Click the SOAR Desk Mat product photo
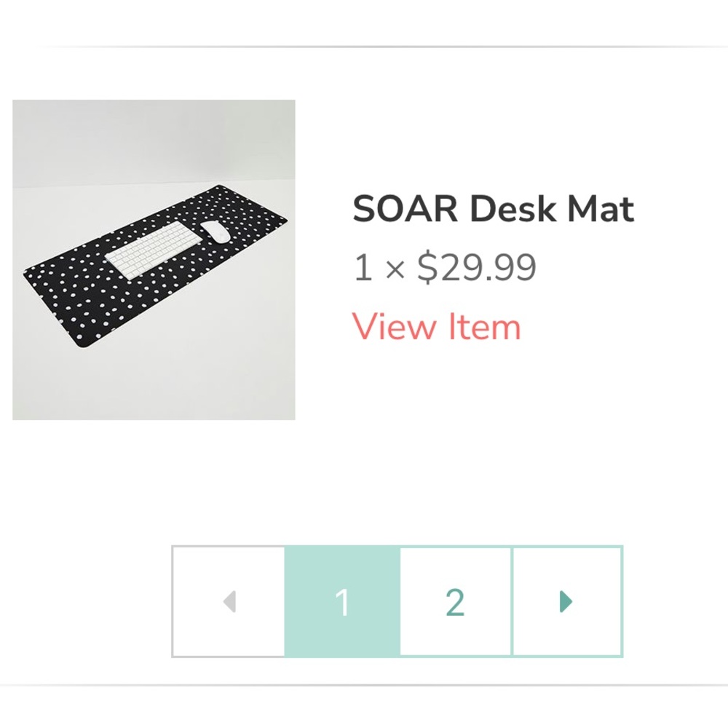Image resolution: width=728 pixels, height=728 pixels. [x=154, y=258]
